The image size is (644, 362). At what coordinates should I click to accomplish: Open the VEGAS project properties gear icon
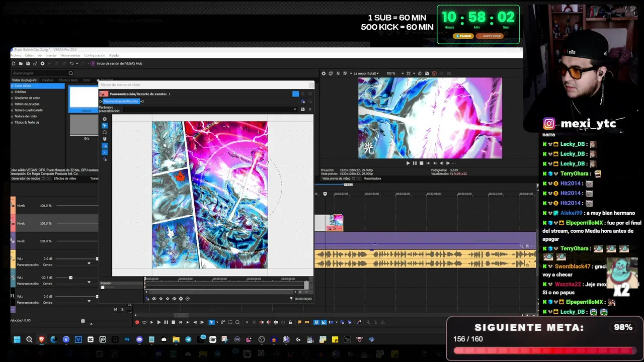point(42,63)
